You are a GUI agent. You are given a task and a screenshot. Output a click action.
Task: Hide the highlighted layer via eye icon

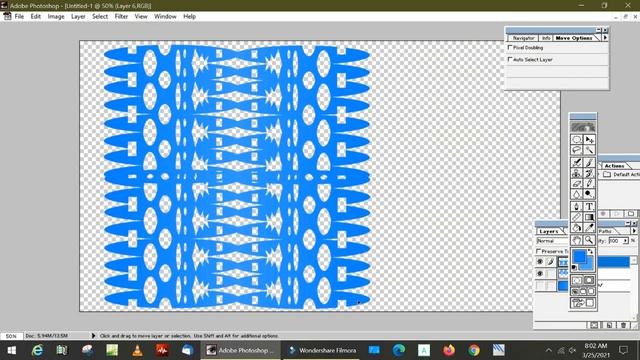click(x=540, y=262)
